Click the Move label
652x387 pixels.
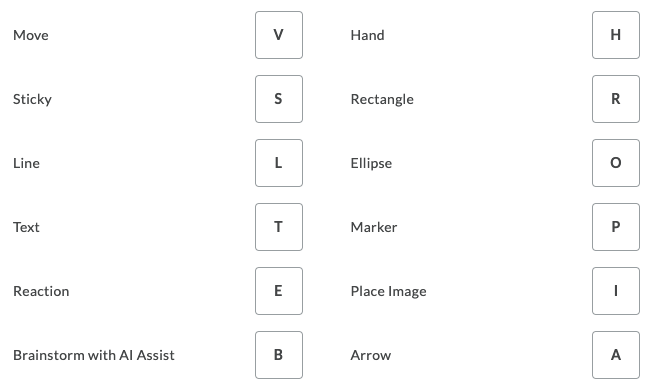pyautogui.click(x=31, y=35)
